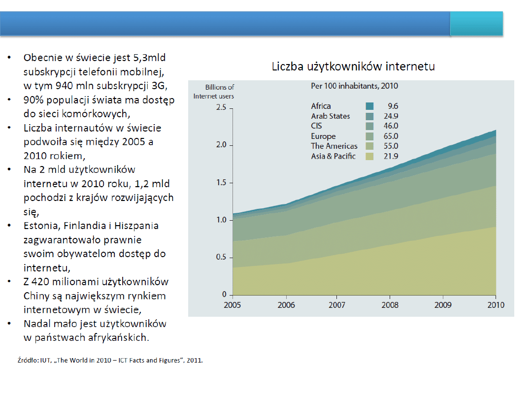Select the 'Billions of Internet users' axis label
This screenshot has height=399, width=532.
click(214, 92)
